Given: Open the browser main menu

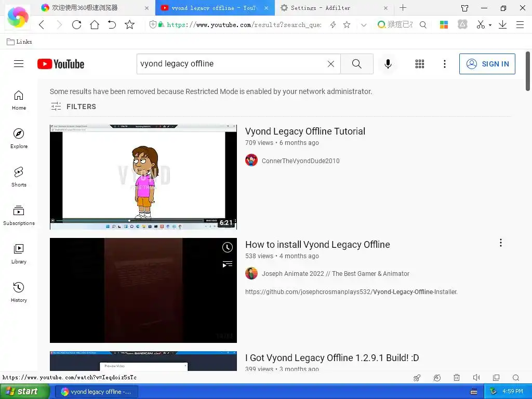Looking at the screenshot, I should [520, 24].
